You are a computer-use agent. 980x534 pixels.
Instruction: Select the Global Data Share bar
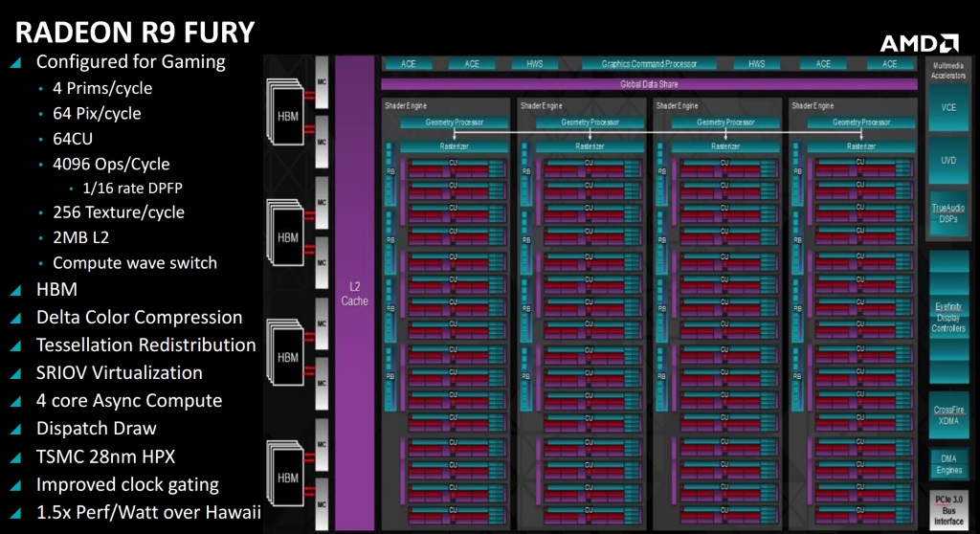point(649,84)
